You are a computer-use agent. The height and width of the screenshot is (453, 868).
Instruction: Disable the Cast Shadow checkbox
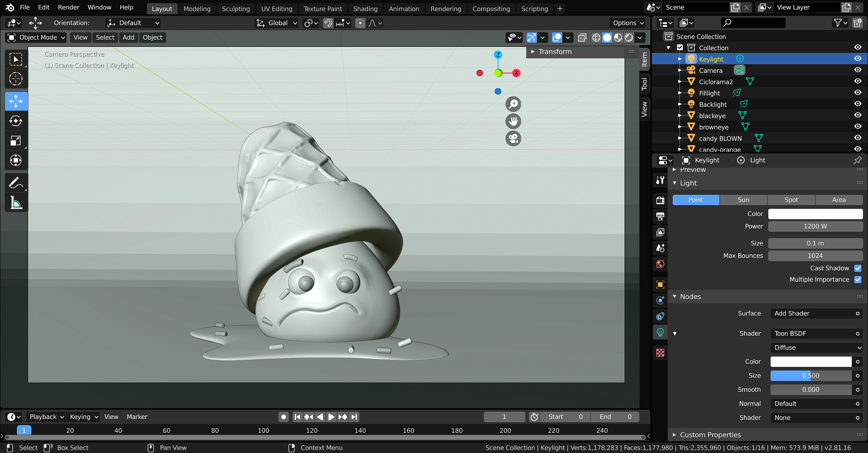click(x=858, y=268)
